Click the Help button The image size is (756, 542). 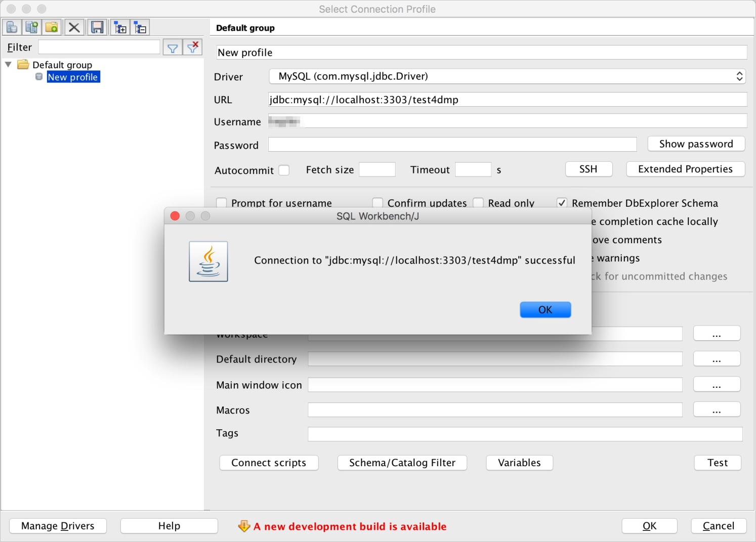[169, 526]
